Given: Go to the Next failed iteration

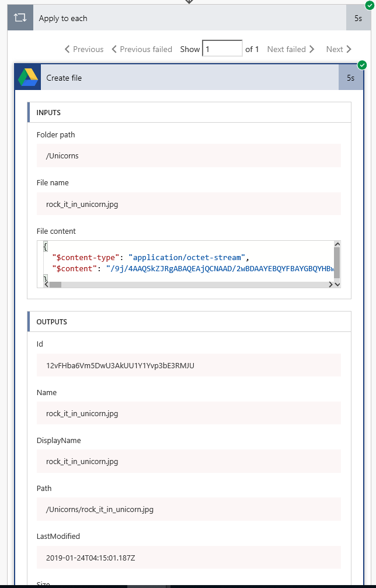Looking at the screenshot, I should (291, 49).
